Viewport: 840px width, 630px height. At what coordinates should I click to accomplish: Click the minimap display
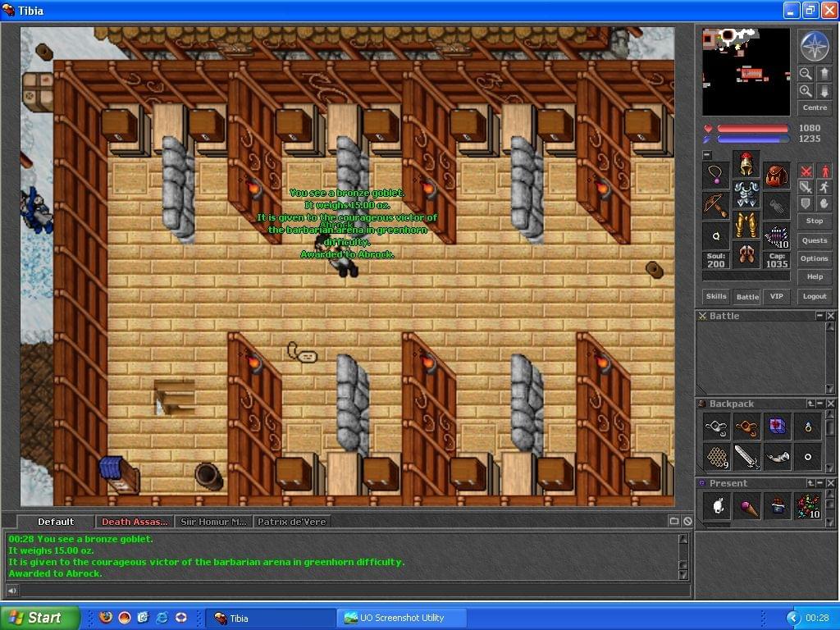[x=746, y=72]
